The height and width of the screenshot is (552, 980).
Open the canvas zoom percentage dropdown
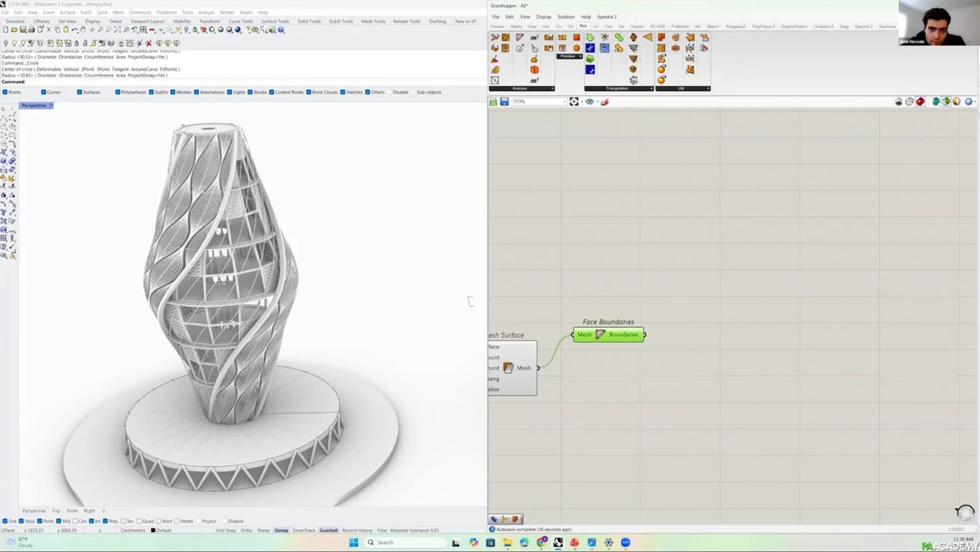click(564, 102)
